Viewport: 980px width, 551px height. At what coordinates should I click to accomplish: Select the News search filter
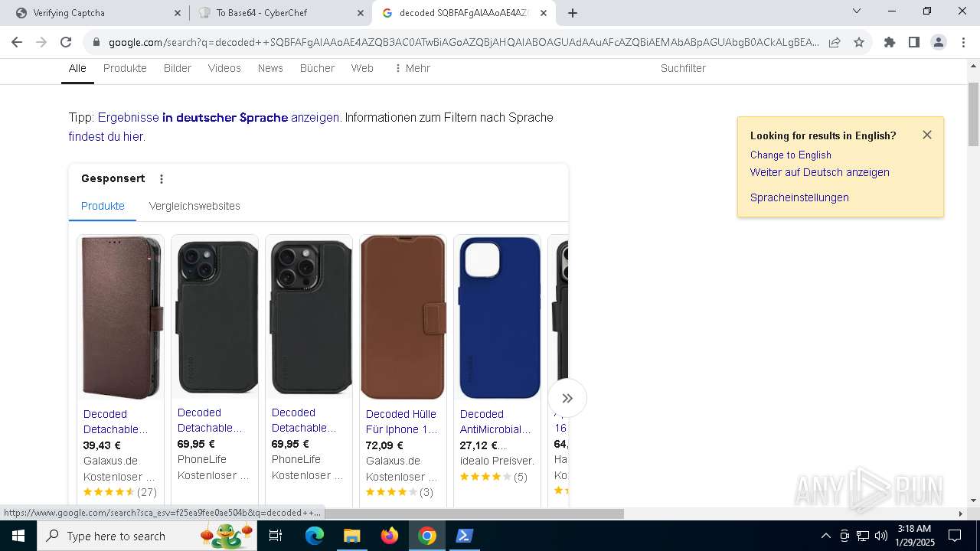270,68
